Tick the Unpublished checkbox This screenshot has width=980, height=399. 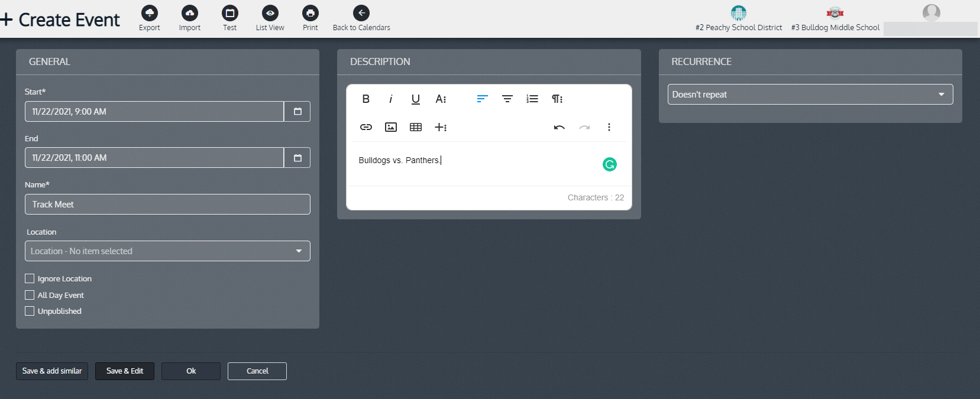pos(30,311)
